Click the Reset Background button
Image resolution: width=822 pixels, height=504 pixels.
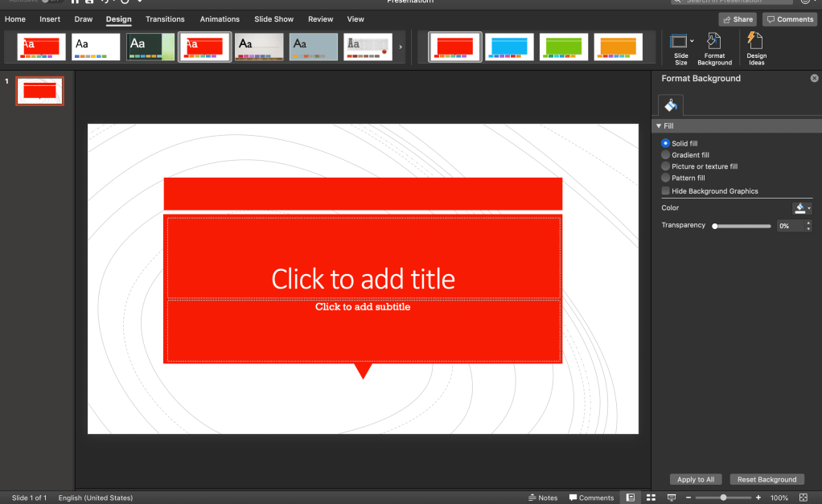pyautogui.click(x=767, y=480)
